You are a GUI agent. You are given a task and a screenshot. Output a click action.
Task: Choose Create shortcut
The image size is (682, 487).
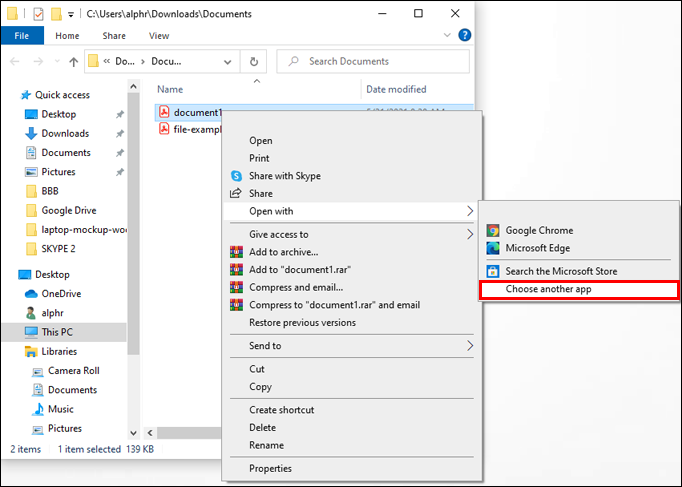pyautogui.click(x=352, y=410)
